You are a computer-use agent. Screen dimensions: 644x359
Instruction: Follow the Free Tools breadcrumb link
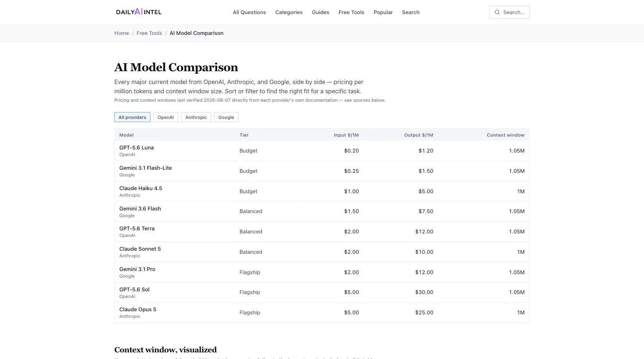click(x=149, y=33)
